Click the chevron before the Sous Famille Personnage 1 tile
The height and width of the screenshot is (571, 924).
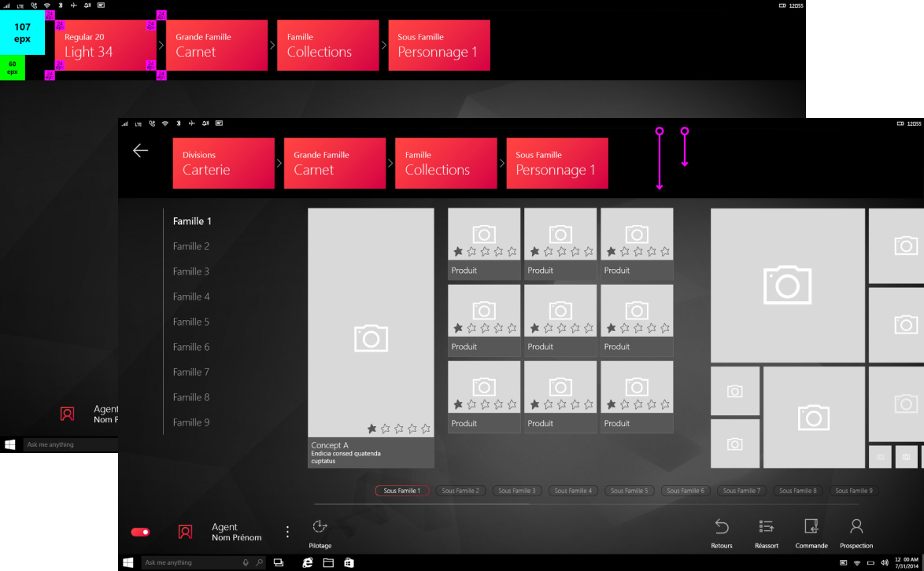point(501,164)
